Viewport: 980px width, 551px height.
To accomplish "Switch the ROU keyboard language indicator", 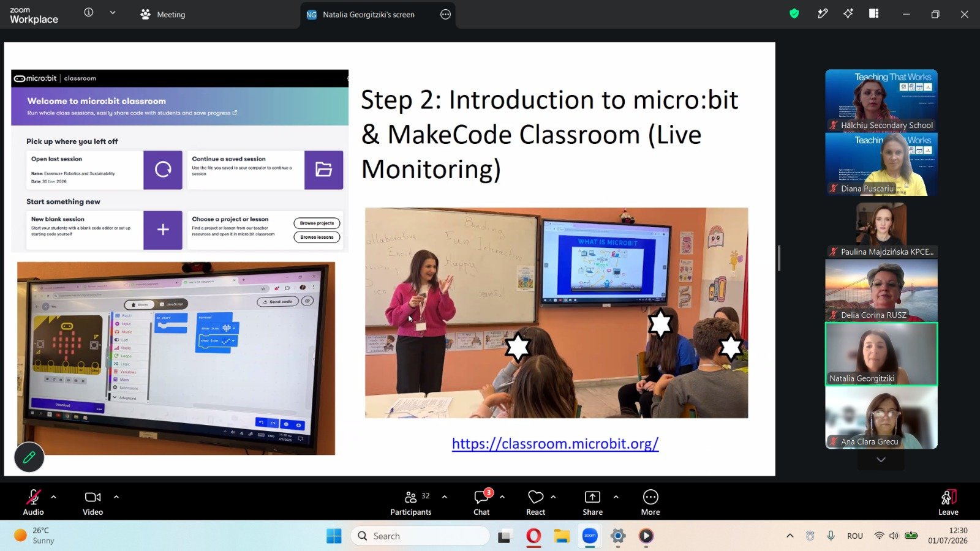I will (855, 536).
